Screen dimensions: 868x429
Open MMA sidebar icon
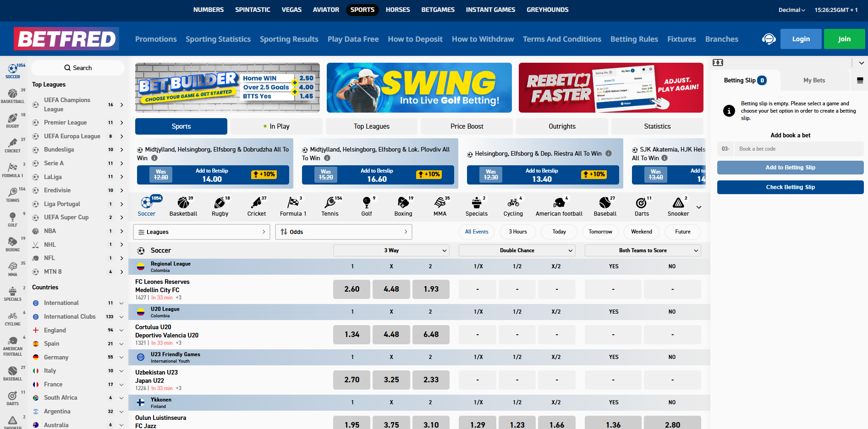(13, 269)
